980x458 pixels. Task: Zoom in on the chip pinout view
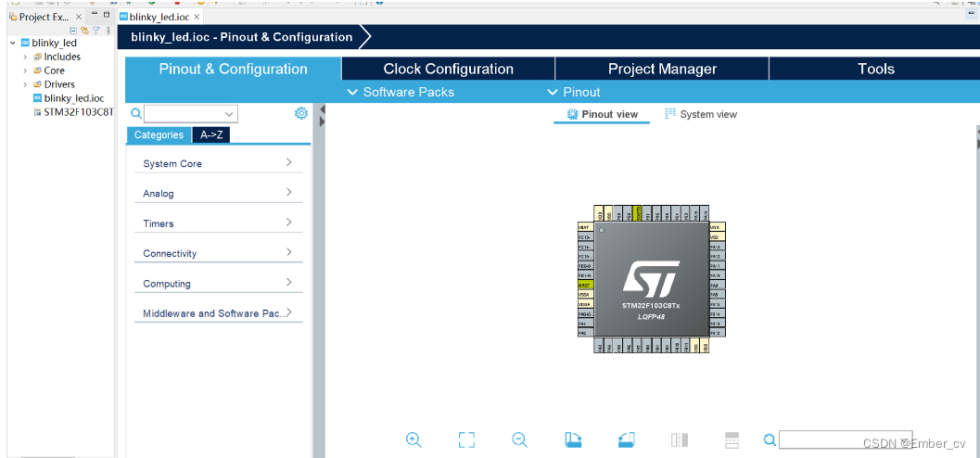tap(414, 439)
